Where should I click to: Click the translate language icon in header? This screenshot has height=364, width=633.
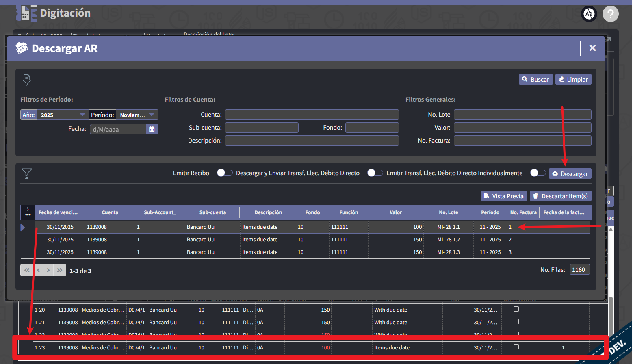589,14
